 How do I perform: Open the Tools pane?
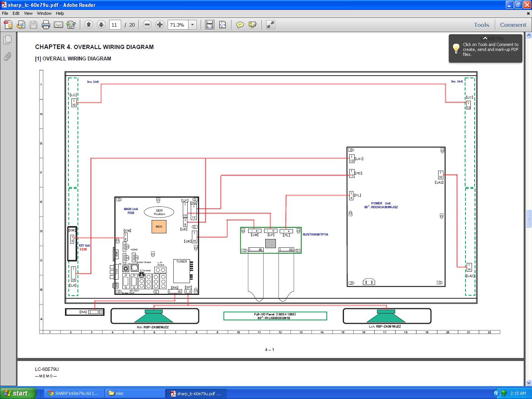pos(481,25)
